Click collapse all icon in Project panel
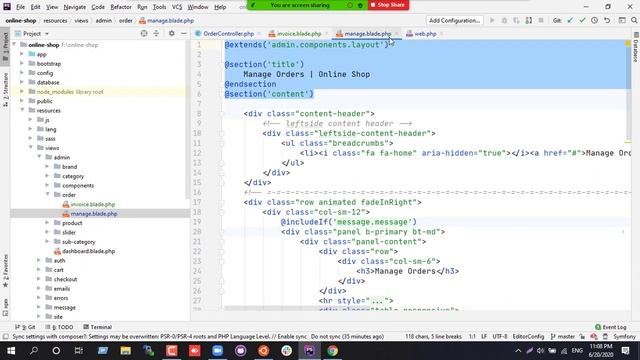The height and width of the screenshot is (360, 640). pyautogui.click(x=156, y=33)
